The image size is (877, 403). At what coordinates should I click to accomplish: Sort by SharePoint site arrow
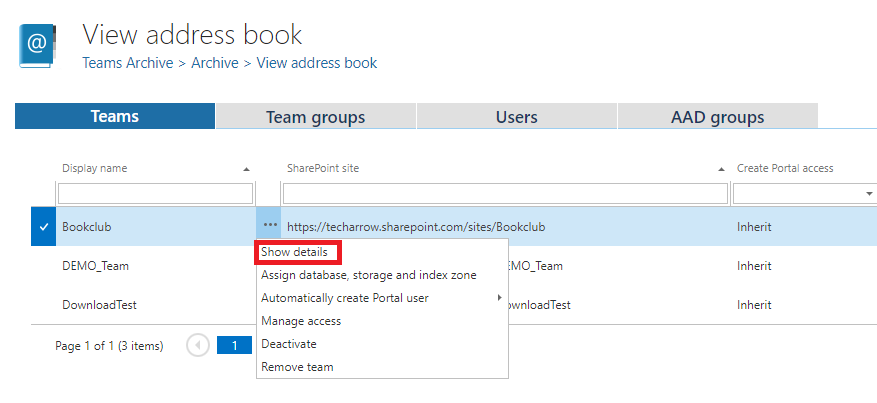coord(721,169)
